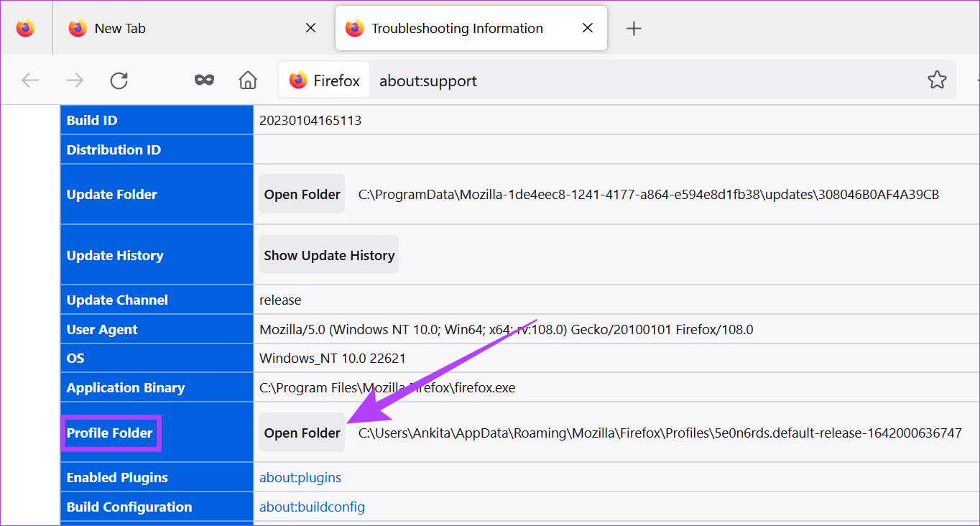
Task: Click the Firefox logo in the tab strip
Action: (x=26, y=28)
